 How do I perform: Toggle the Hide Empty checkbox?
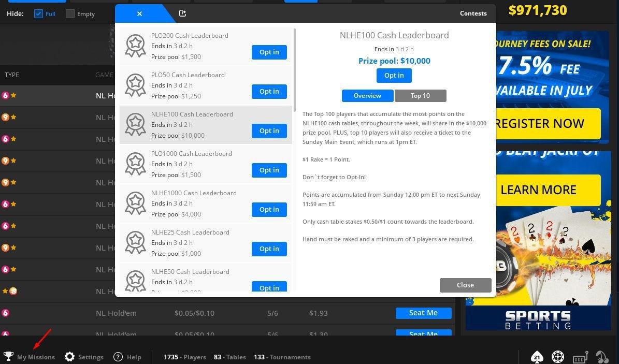(x=70, y=14)
